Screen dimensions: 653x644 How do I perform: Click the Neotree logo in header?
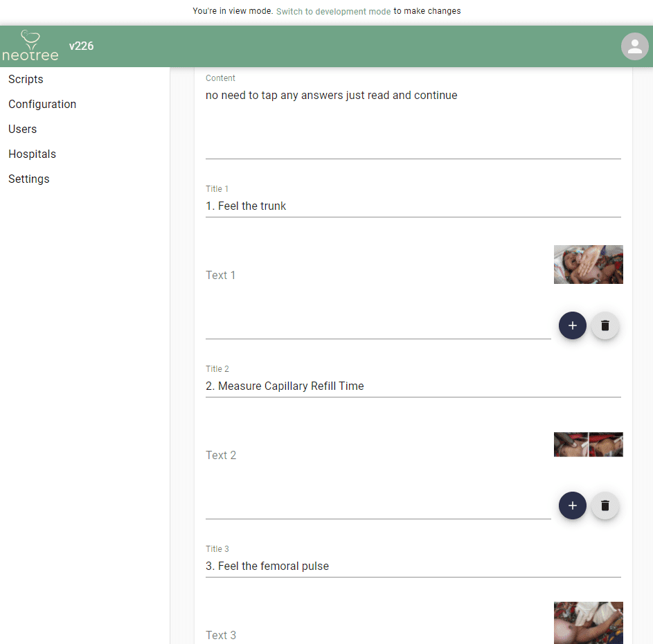30,46
